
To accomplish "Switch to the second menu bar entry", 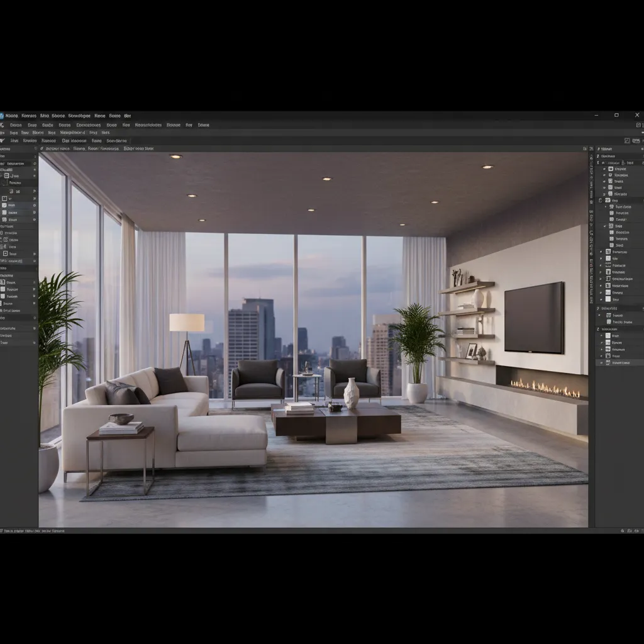I will (29, 116).
